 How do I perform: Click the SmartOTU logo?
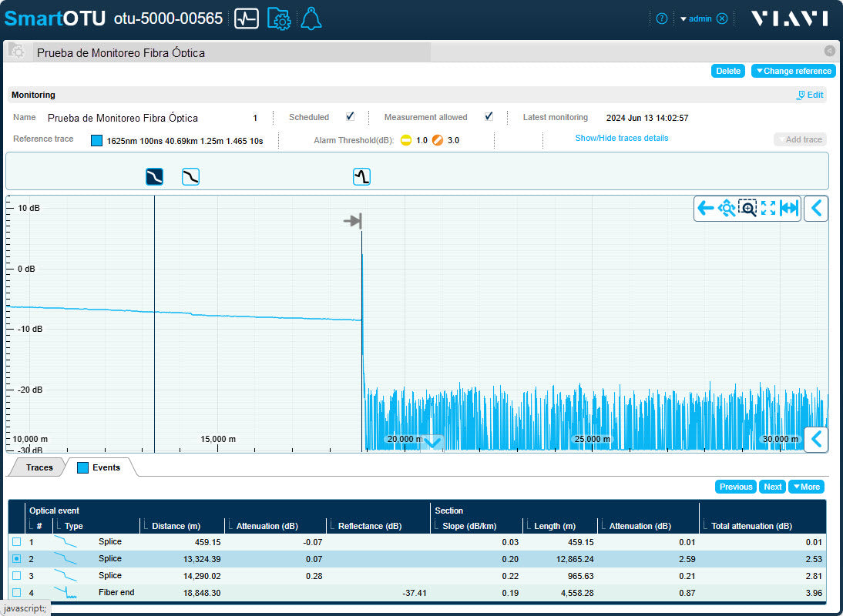(x=55, y=18)
